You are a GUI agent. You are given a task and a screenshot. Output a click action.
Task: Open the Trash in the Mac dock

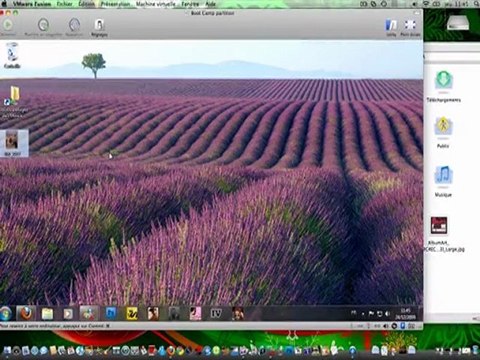point(475,350)
